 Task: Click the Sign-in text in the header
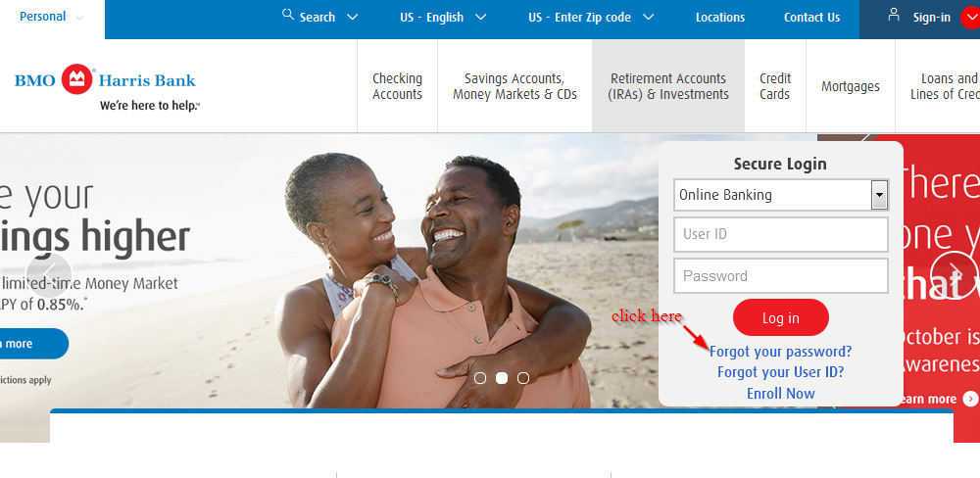tap(931, 18)
